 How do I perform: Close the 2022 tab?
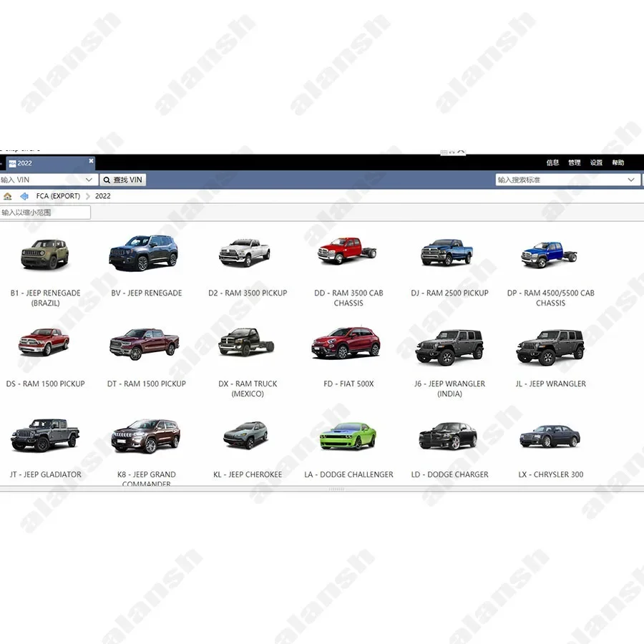click(91, 160)
